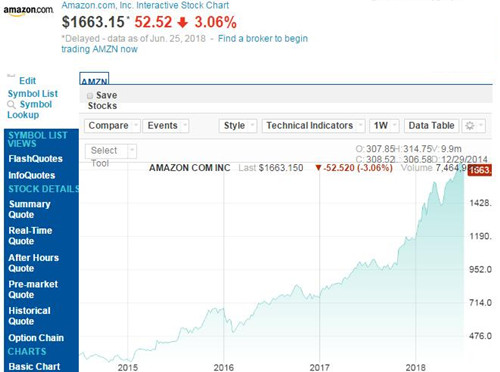This screenshot has width=500, height=372.
Task: Expand the Compare dropdown
Action: click(112, 126)
